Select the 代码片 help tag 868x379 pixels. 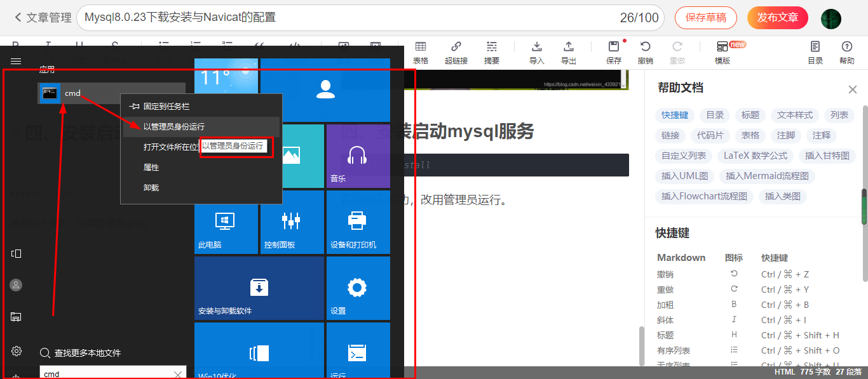(710, 135)
